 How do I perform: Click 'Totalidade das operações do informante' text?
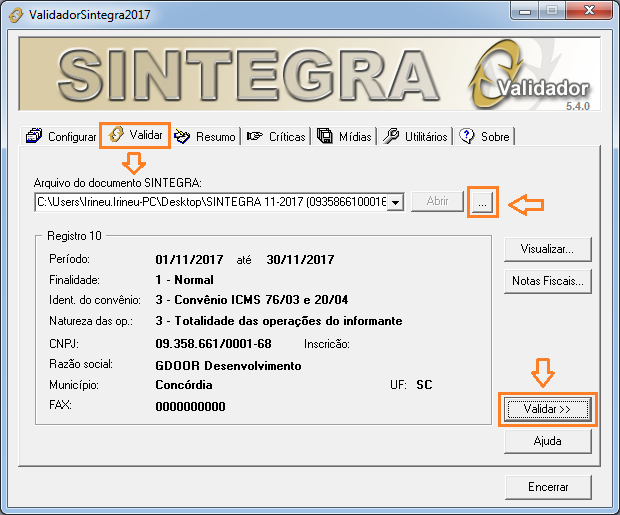coord(289,321)
